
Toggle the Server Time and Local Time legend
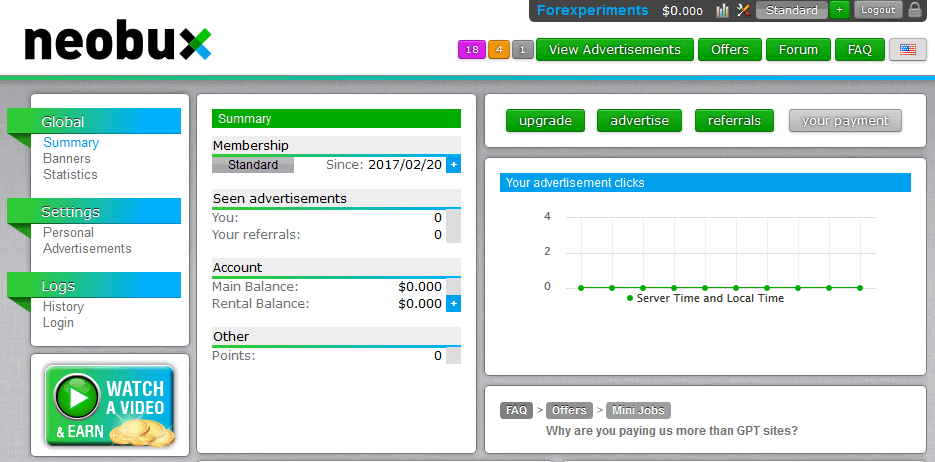coord(705,298)
